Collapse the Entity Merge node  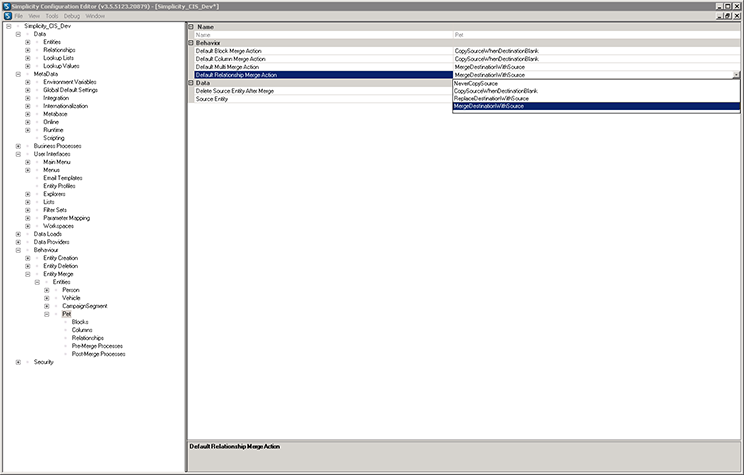28,274
